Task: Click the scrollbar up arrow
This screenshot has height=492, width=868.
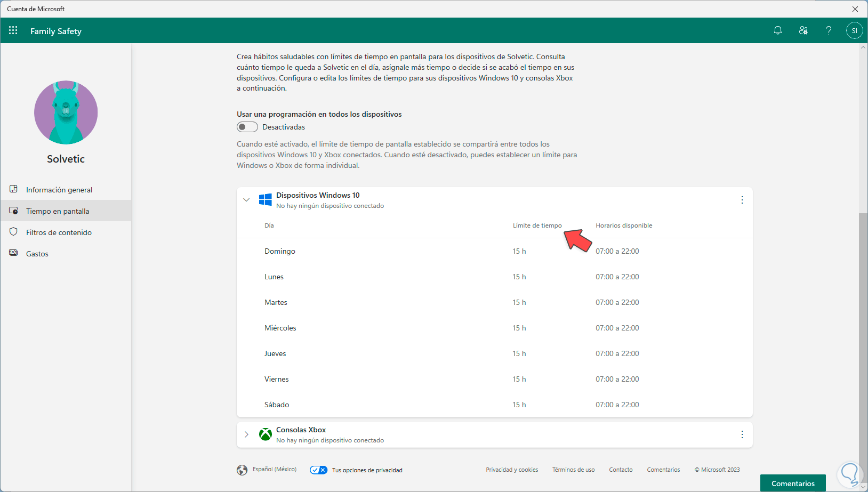Action: click(863, 47)
